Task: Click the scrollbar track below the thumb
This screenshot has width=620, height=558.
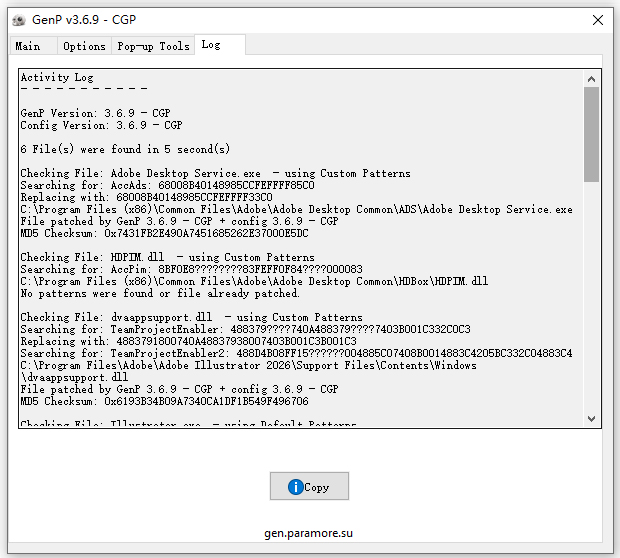Action: 591,297
